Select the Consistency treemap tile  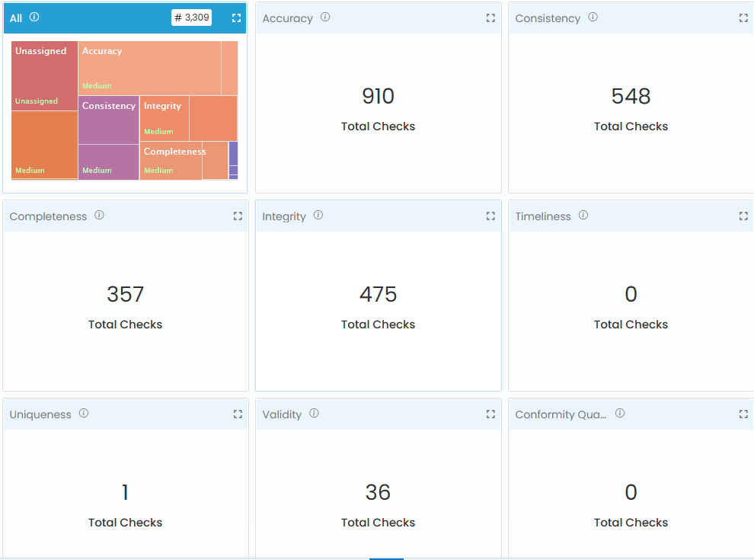pyautogui.click(x=109, y=120)
